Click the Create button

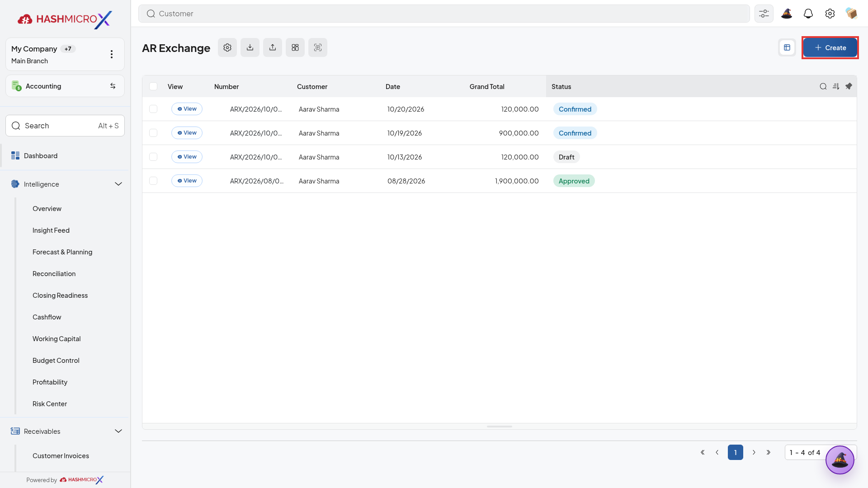point(830,47)
